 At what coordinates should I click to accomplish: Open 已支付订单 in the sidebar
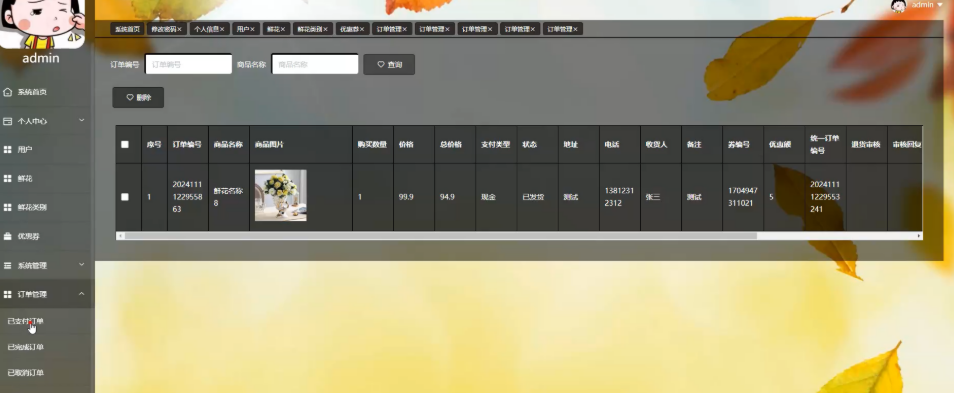[26, 321]
